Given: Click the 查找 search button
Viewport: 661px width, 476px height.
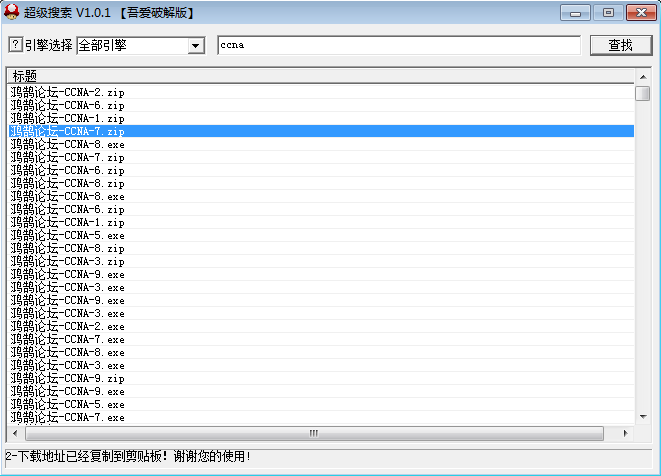Looking at the screenshot, I should click(621, 45).
